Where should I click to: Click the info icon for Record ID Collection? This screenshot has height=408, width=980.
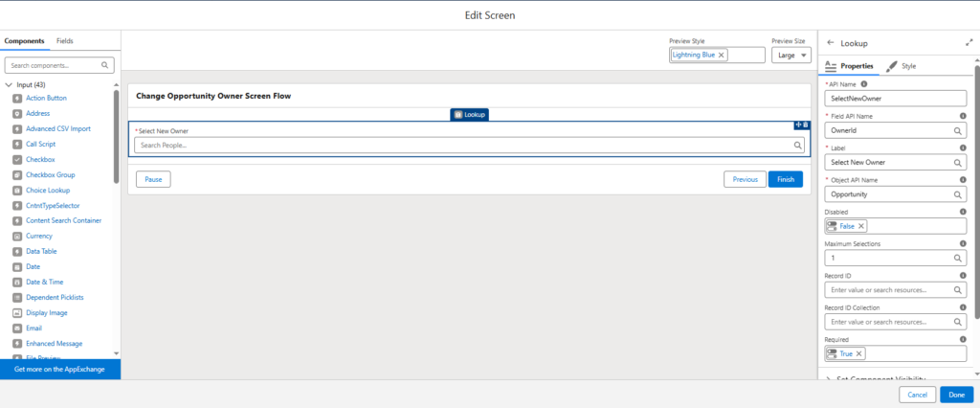[x=963, y=307]
